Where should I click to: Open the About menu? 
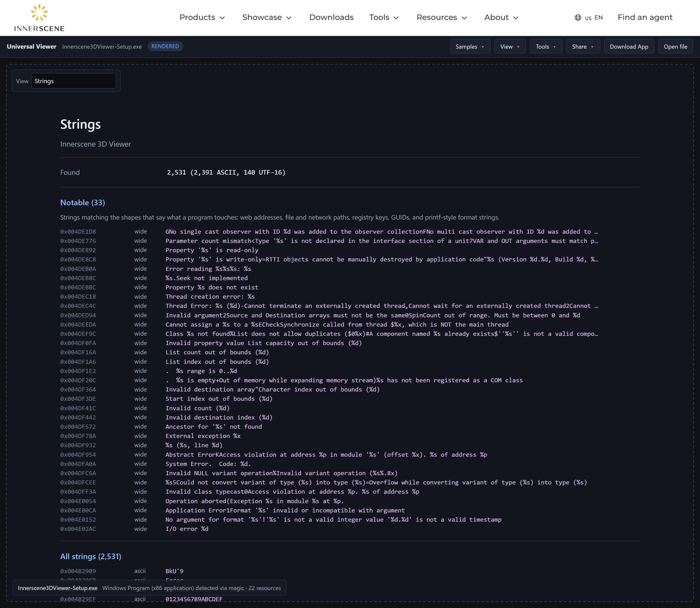[501, 17]
